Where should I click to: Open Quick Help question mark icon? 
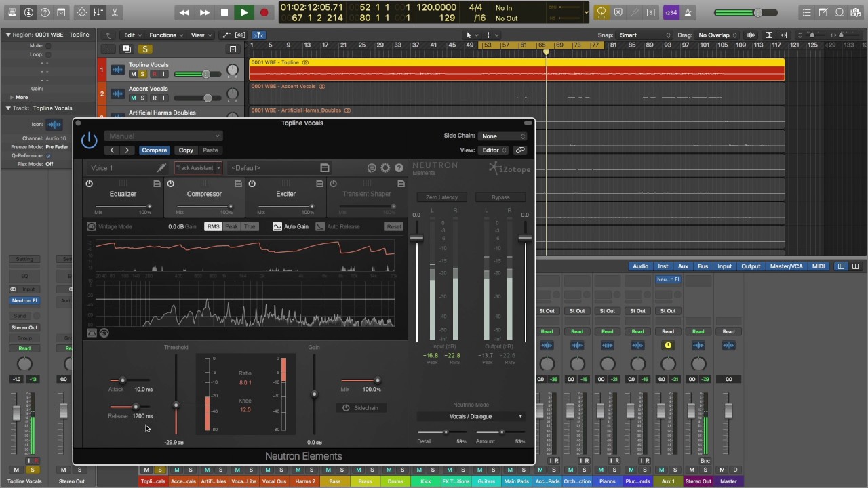(45, 12)
